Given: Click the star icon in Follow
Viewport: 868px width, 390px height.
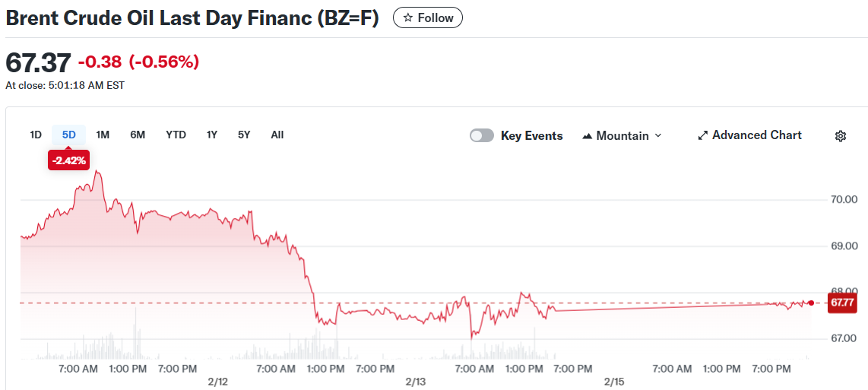Looking at the screenshot, I should point(408,17).
